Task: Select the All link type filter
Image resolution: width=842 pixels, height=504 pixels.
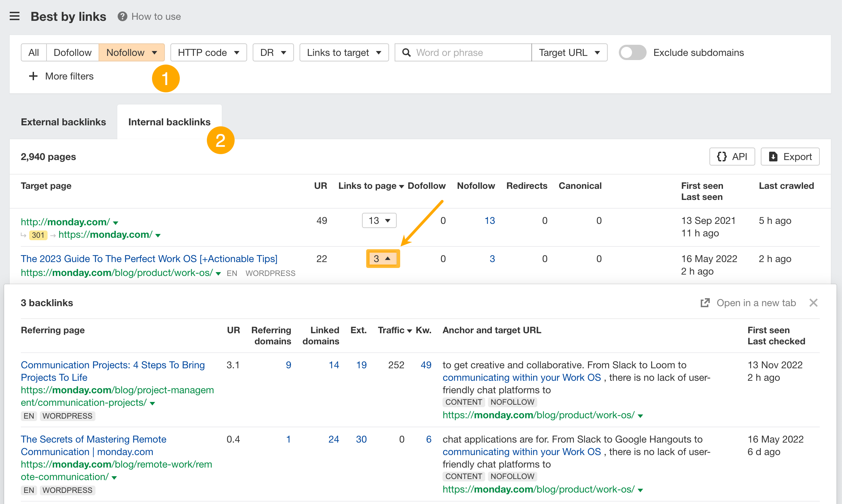Action: tap(34, 52)
